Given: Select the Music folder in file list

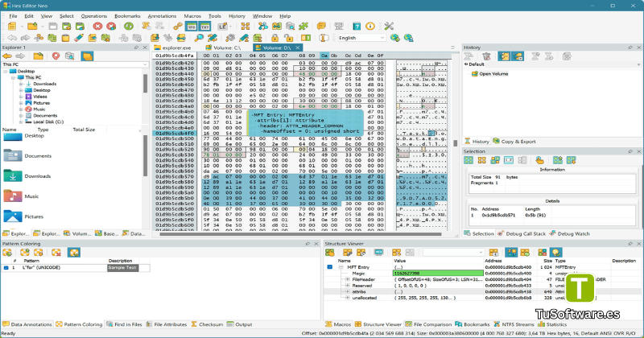Looking at the screenshot, I should click(22, 196).
